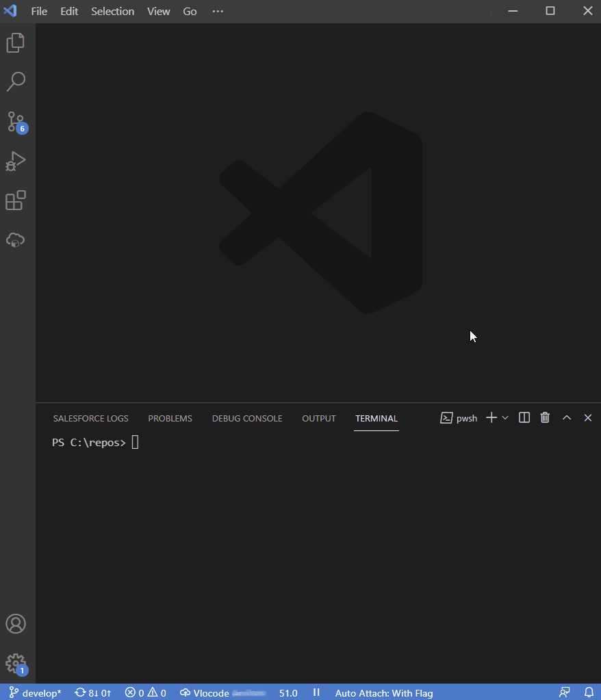
Task: Open the File menu
Action: point(39,11)
